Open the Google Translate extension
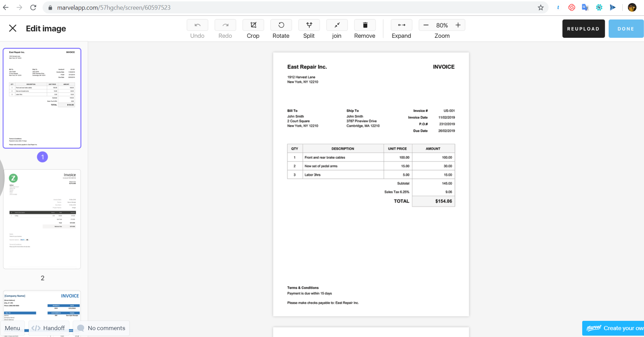 585,8
